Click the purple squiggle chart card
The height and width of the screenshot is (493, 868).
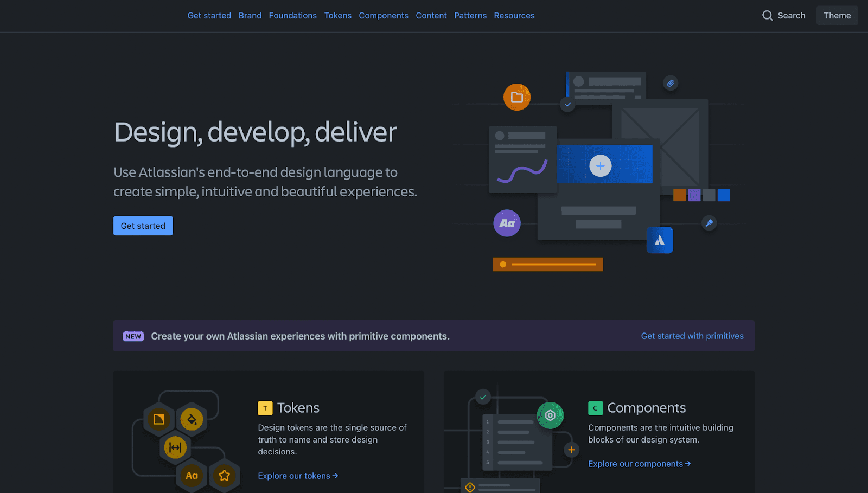pyautogui.click(x=523, y=159)
